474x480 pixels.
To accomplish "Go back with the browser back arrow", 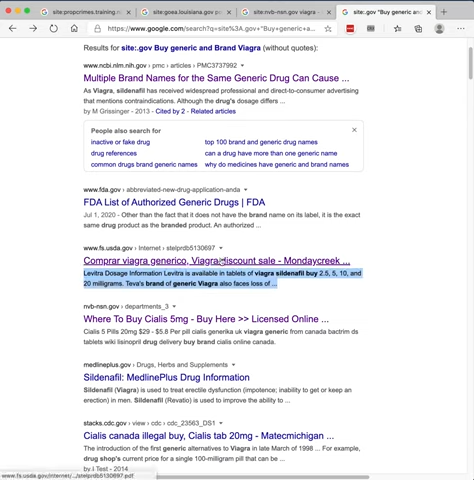I will tap(13, 29).
